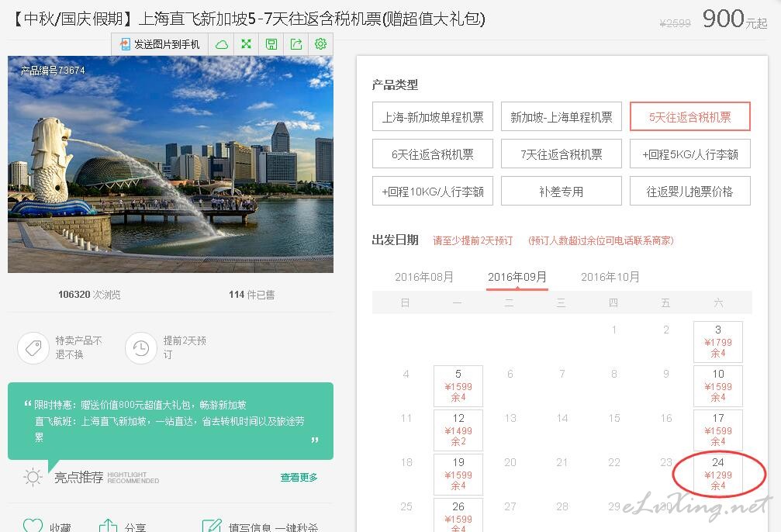The image size is (781, 532).
Task: Click the fullscreen expand icon in image toolbar
Action: click(246, 44)
